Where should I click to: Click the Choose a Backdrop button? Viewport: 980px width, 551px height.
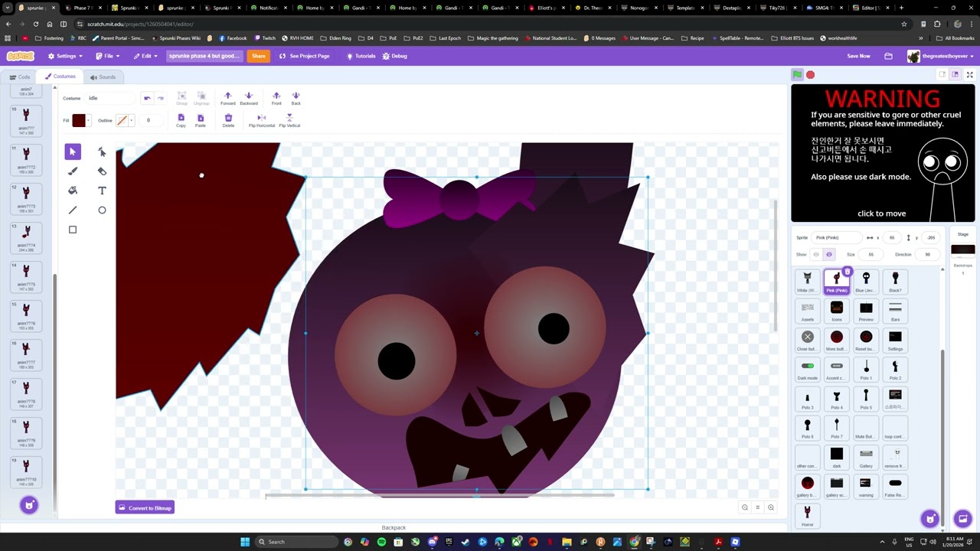(x=963, y=519)
